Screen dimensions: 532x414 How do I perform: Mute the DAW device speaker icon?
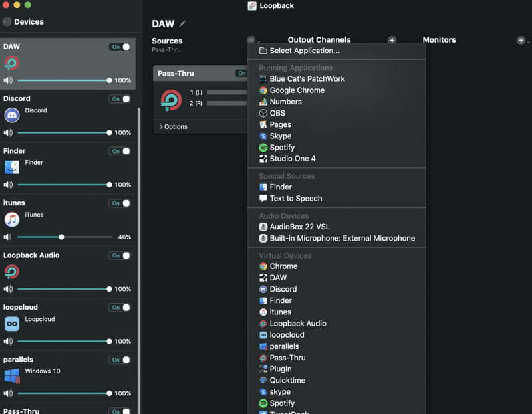click(8, 80)
